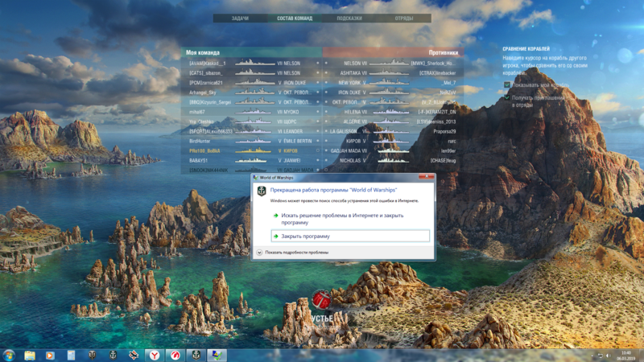Select the СОСТАВ КОМАНД tab
The height and width of the screenshot is (362, 644).
click(295, 19)
